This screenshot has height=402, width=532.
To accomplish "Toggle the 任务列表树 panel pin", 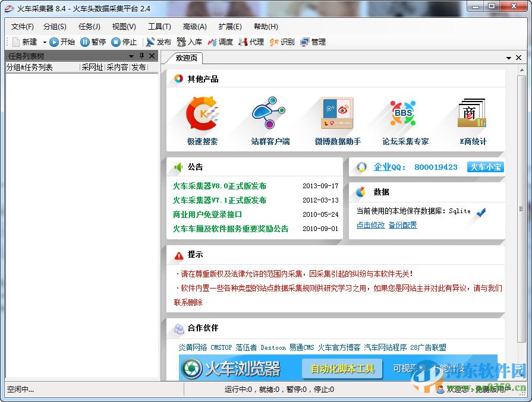I will pos(143,55).
